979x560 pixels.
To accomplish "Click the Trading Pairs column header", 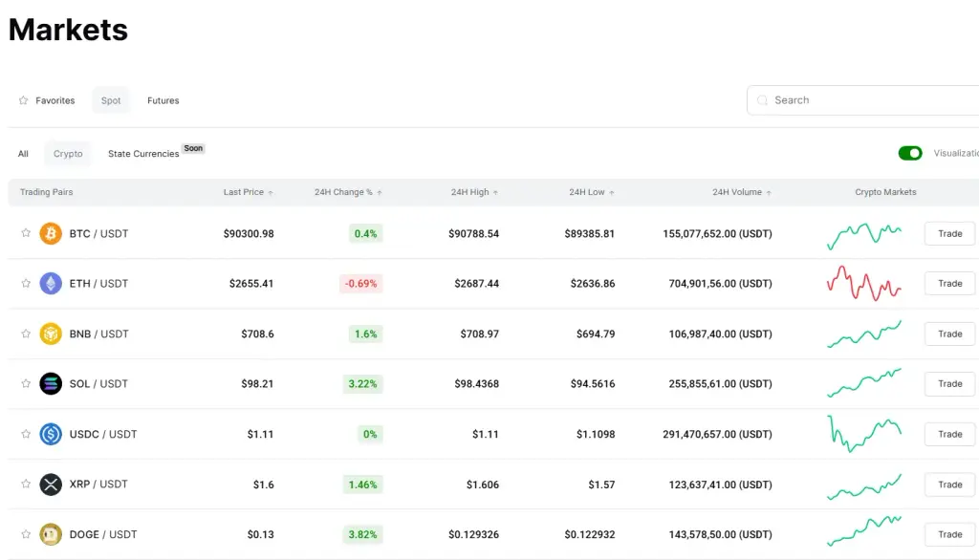I will 46,192.
